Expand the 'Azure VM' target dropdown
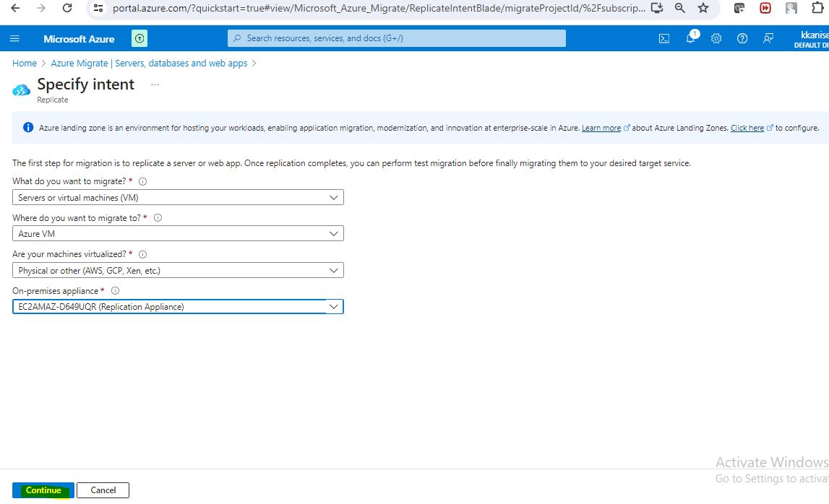The width and height of the screenshot is (829, 504). click(178, 234)
